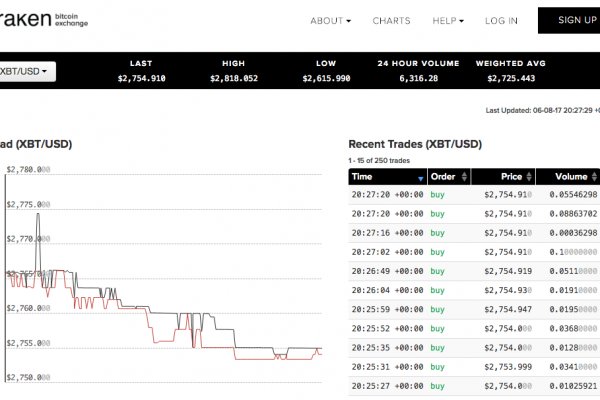Viewport: 600px width, 400px height.
Task: Click the sort arrows icon in the Price column
Action: pos(528,177)
